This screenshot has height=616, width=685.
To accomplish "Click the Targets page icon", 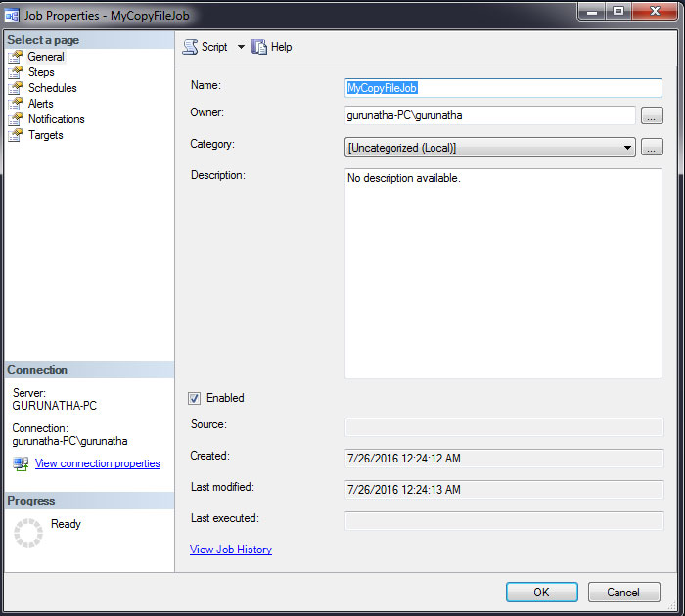I will [16, 135].
